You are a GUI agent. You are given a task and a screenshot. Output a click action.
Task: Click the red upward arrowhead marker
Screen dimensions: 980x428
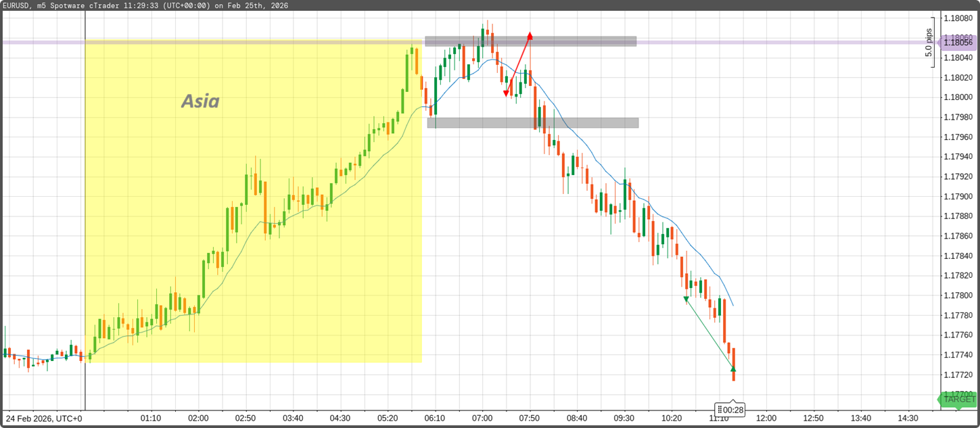click(x=530, y=35)
